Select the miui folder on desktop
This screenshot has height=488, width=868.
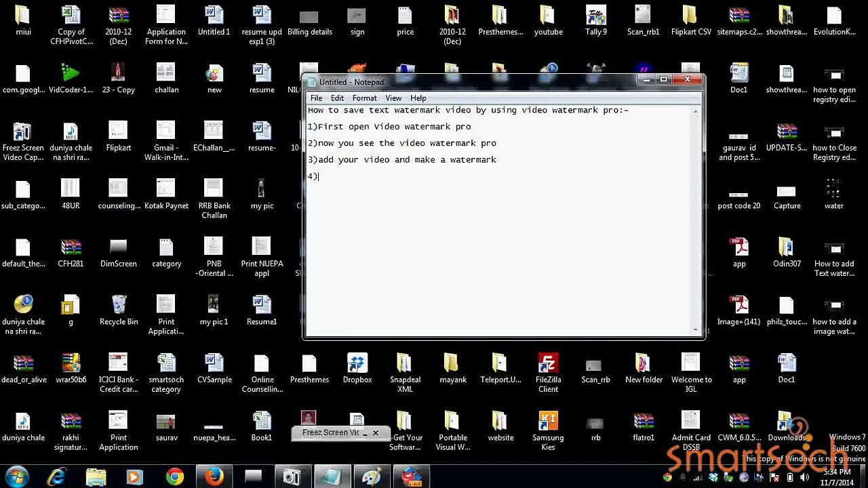tap(23, 20)
